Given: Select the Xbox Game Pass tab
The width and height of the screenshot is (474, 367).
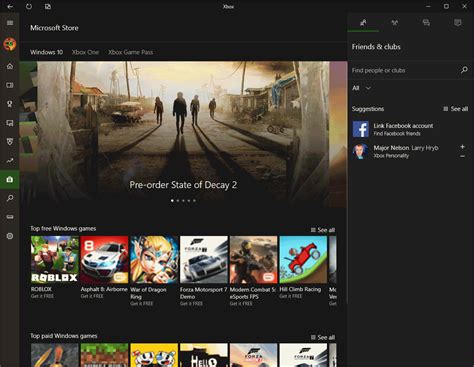Looking at the screenshot, I should click(130, 52).
